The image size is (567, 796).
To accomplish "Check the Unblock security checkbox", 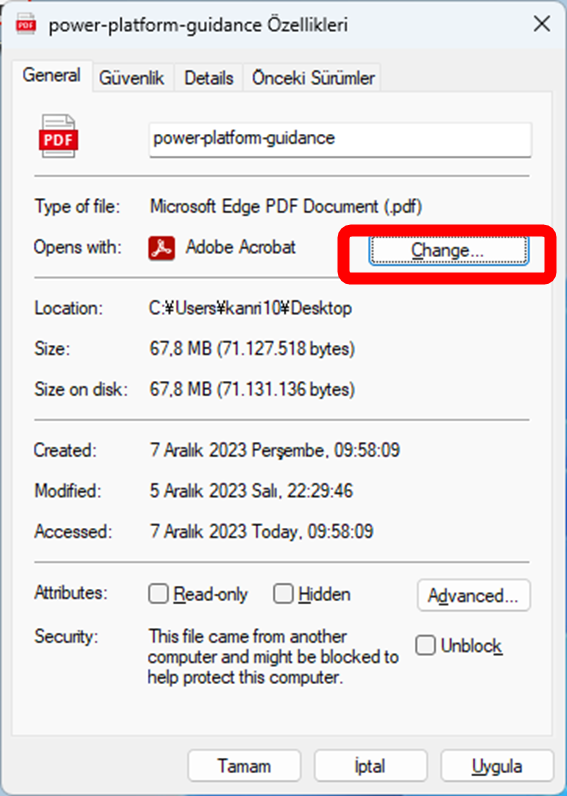I will [x=425, y=645].
